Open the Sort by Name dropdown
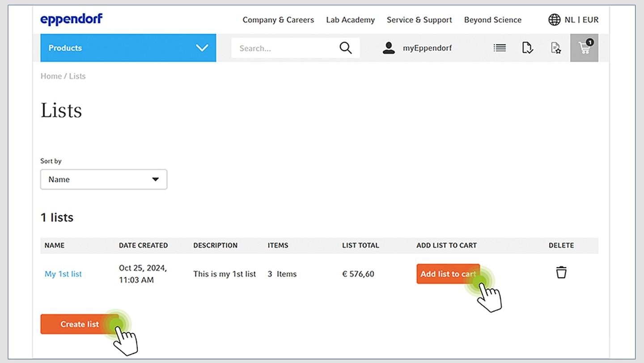This screenshot has width=644, height=363. [104, 179]
